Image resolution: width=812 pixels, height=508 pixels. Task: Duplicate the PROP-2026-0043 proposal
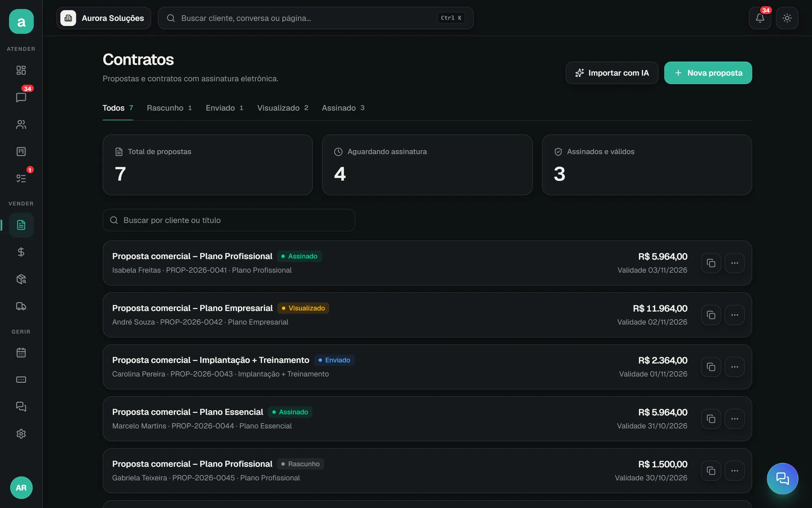pos(711,367)
